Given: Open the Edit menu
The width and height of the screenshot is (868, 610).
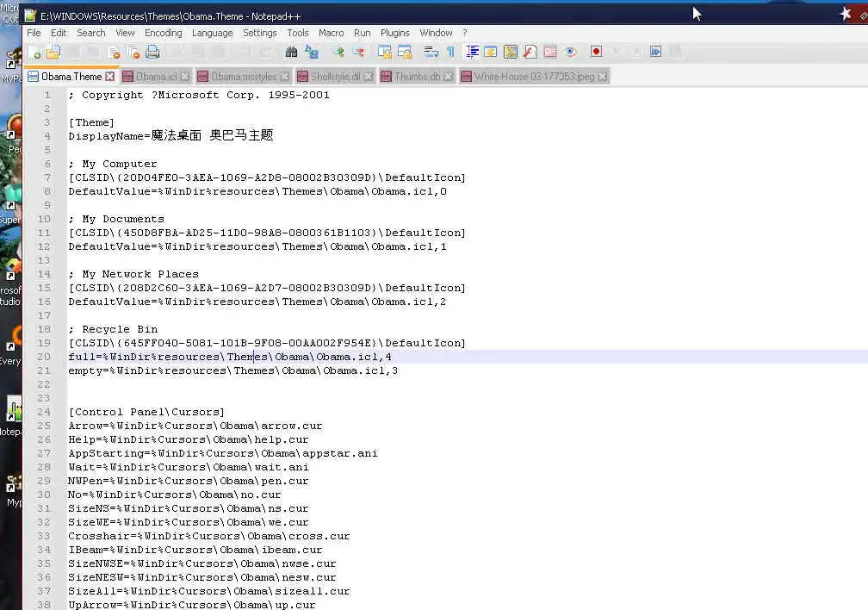Looking at the screenshot, I should coord(59,33).
